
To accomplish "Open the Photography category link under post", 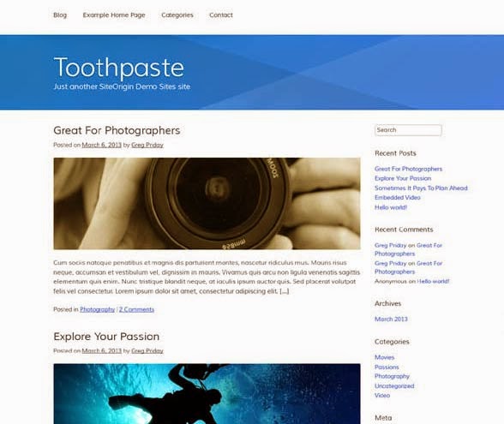I will tap(98, 309).
